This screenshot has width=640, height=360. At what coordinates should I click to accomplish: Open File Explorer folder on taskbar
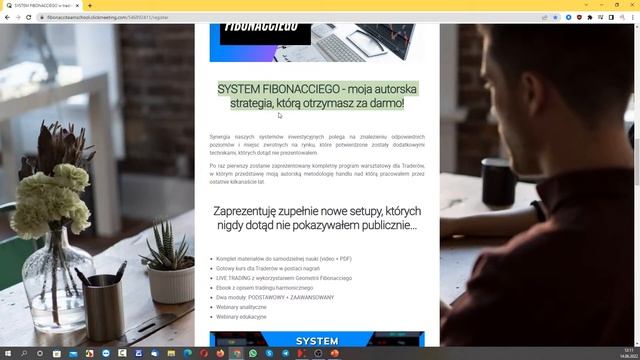[x=171, y=353]
